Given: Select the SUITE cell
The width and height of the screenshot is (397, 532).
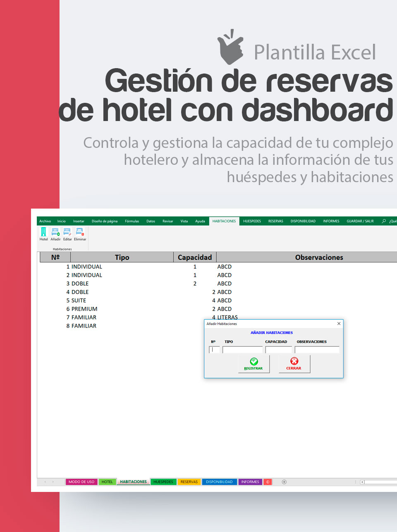Looking at the screenshot, I should [x=79, y=301].
